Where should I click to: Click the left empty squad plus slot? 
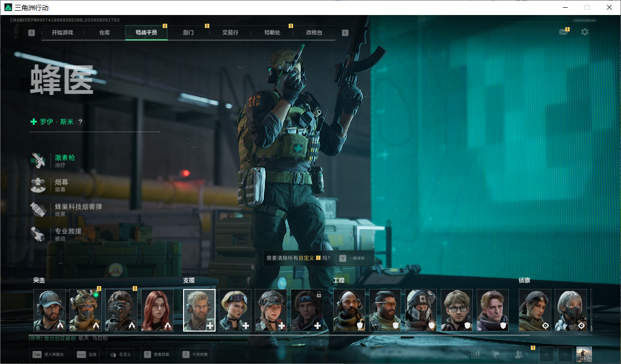pos(546,355)
